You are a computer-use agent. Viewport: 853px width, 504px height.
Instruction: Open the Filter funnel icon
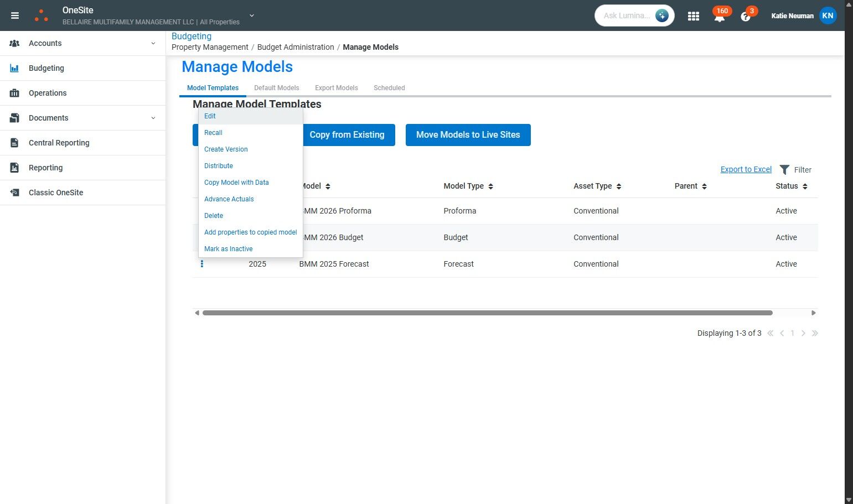[x=784, y=170]
